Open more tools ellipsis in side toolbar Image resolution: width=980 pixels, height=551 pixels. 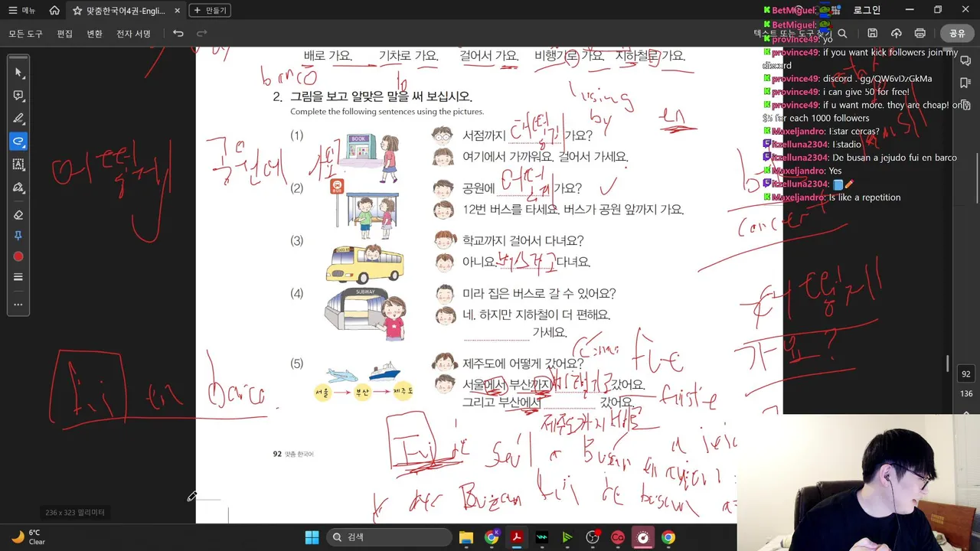pyautogui.click(x=18, y=305)
